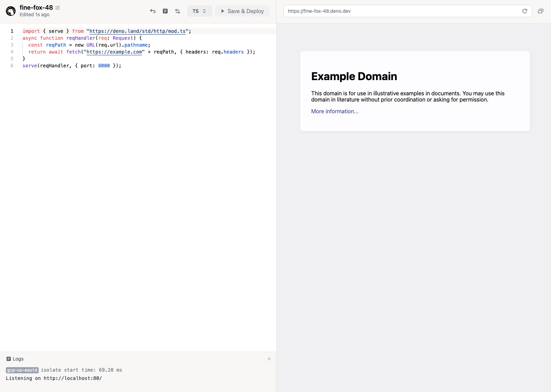Click the Deno logo avatar

[11, 11]
